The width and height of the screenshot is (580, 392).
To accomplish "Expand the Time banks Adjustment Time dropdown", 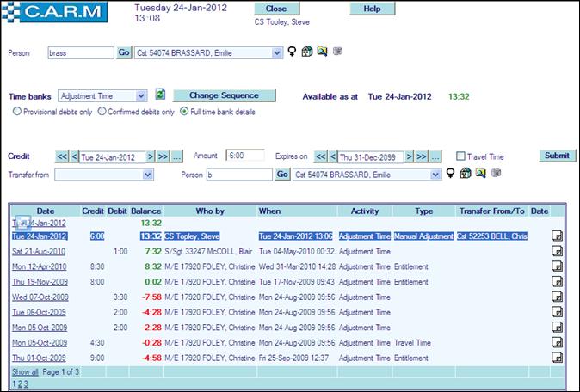I will 140,95.
